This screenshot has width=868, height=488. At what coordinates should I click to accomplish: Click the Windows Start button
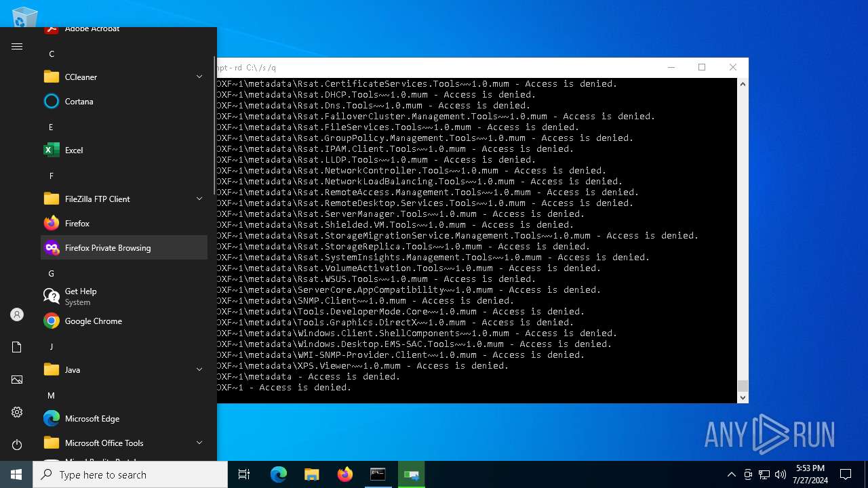tap(16, 474)
